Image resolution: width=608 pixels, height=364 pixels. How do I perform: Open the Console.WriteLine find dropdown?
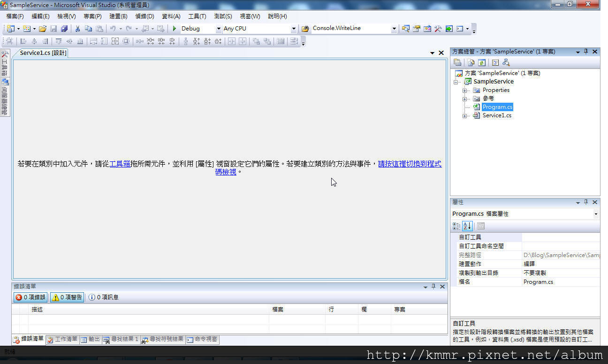pos(394,29)
